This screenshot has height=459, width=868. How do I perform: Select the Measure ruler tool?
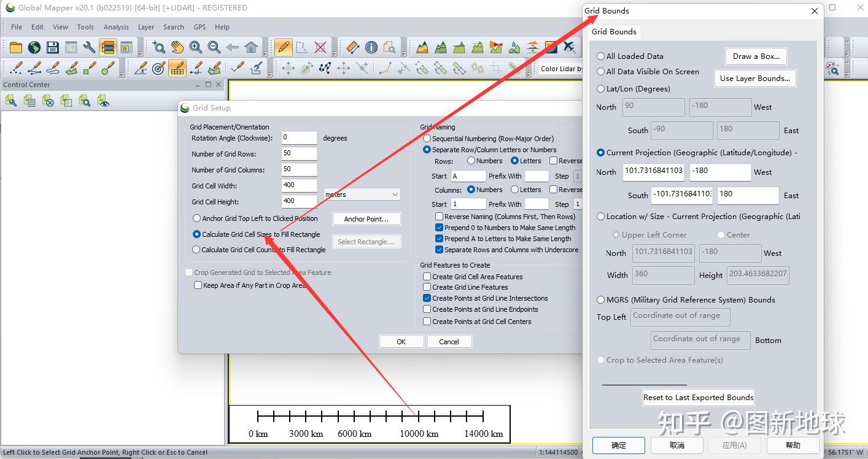click(x=353, y=47)
